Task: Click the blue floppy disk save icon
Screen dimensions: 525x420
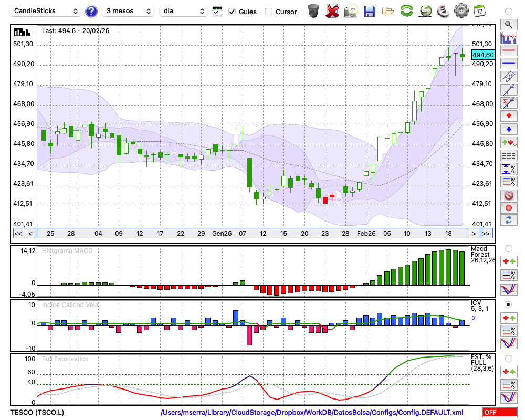Action: point(370,11)
